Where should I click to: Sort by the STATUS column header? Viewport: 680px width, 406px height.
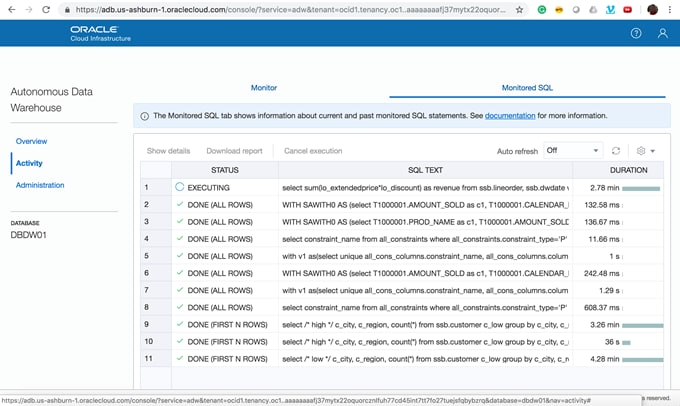coord(225,170)
